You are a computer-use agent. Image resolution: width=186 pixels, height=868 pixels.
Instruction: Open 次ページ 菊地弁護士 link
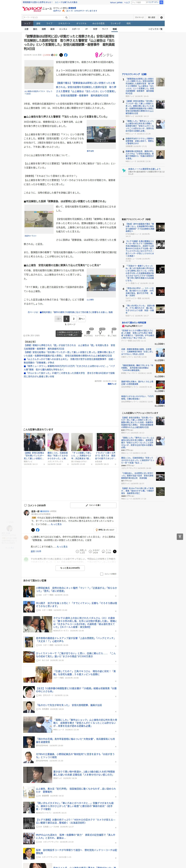[x=70, y=312]
